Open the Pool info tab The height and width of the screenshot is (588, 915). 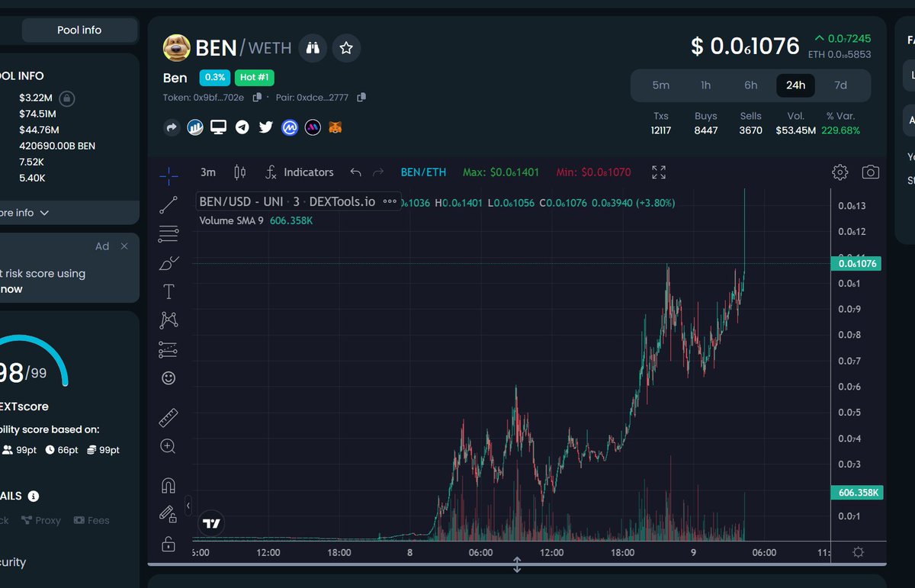click(x=79, y=30)
